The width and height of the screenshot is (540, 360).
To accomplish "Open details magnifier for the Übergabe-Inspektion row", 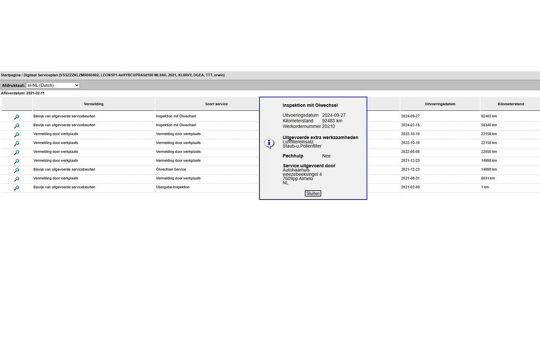I will tap(17, 188).
